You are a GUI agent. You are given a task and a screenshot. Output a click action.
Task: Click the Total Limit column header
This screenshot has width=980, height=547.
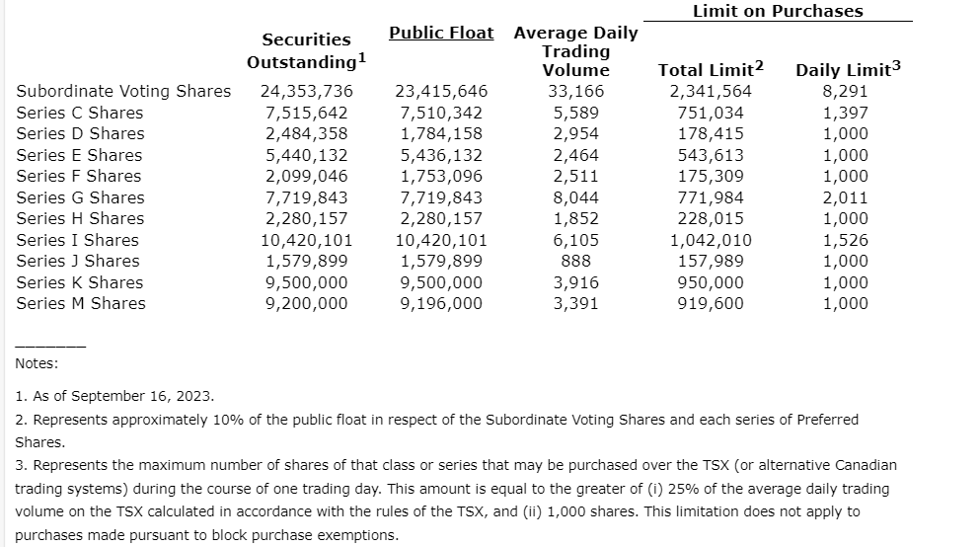711,70
